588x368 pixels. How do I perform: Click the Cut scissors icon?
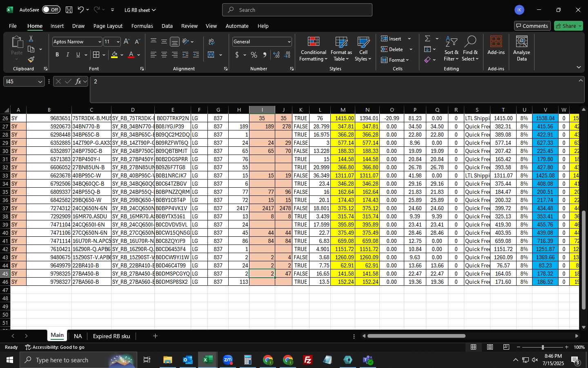tap(31, 38)
